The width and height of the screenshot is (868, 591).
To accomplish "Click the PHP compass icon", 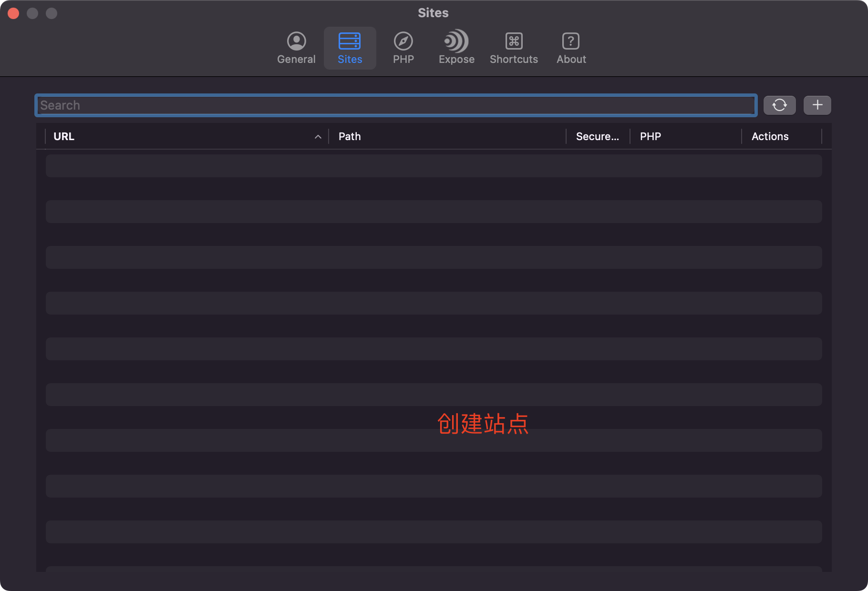I will pyautogui.click(x=403, y=41).
